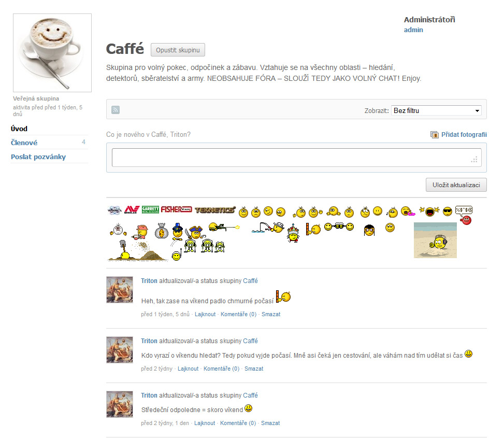Insert the pirate hat smiley
This screenshot has width=504, height=438.
pyautogui.click(x=196, y=232)
